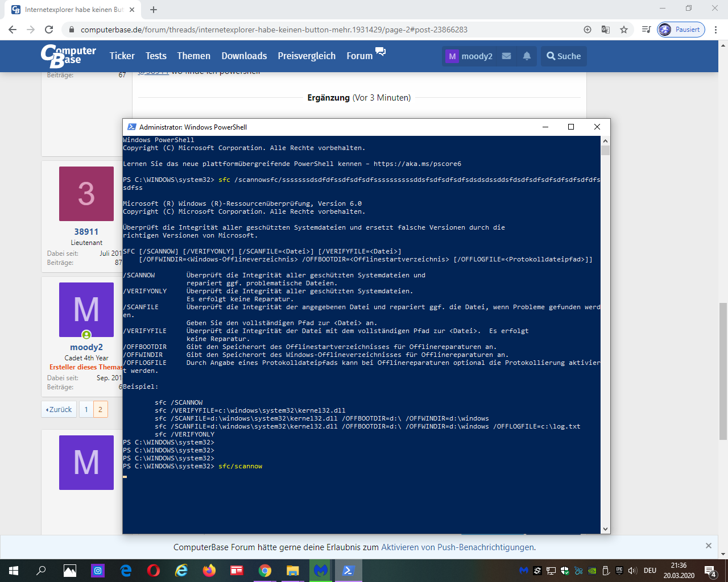Viewport: 728px width, 582px height.
Task: Maximize the PowerShell window
Action: (571, 127)
